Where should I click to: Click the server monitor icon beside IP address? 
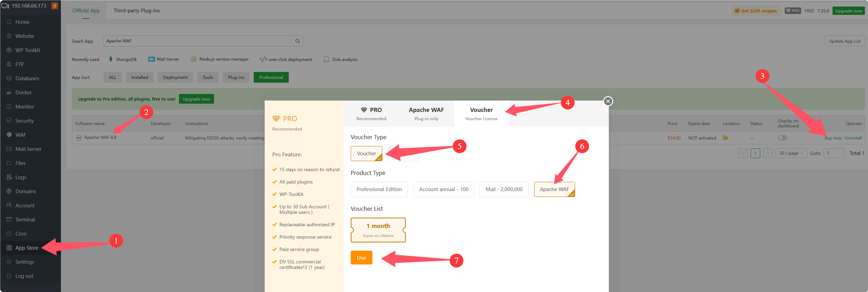point(5,6)
